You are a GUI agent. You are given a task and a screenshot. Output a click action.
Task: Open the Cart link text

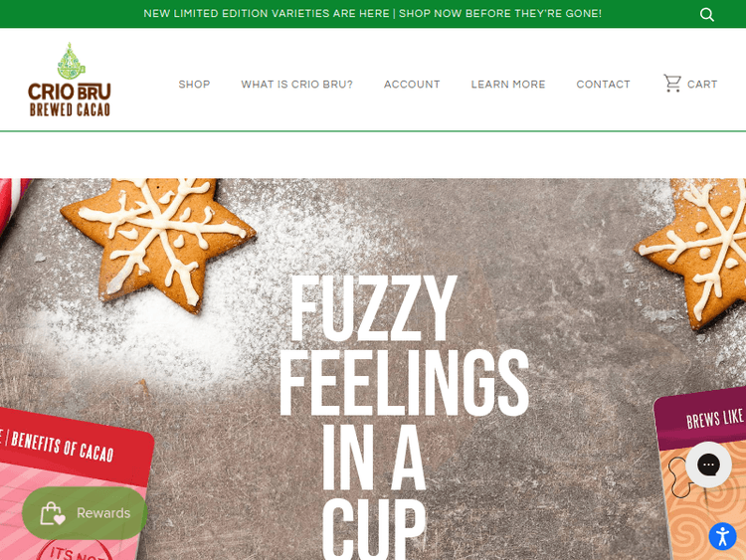[702, 85]
